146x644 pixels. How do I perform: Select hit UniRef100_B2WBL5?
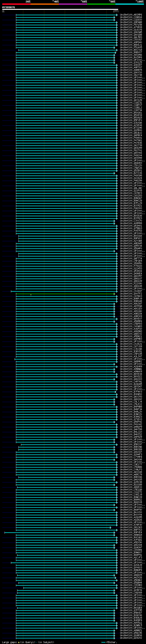pos(131,625)
